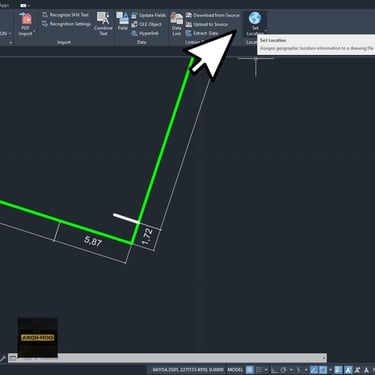Click the Import panel title

pyautogui.click(x=64, y=42)
